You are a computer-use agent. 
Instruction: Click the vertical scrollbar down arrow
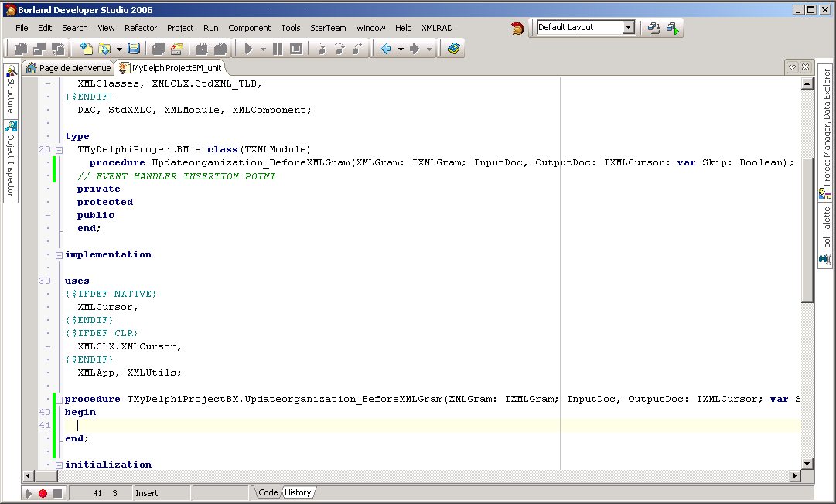coord(807,463)
